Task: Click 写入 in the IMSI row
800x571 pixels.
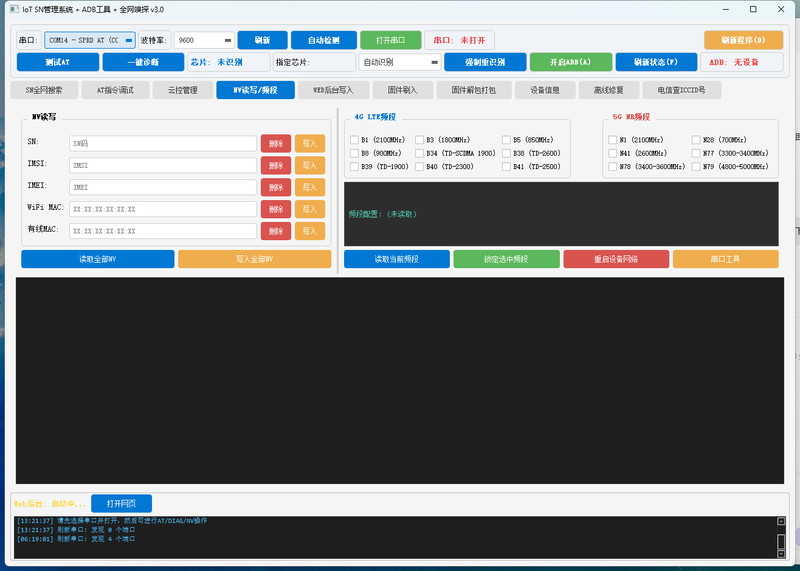Action: (x=310, y=165)
